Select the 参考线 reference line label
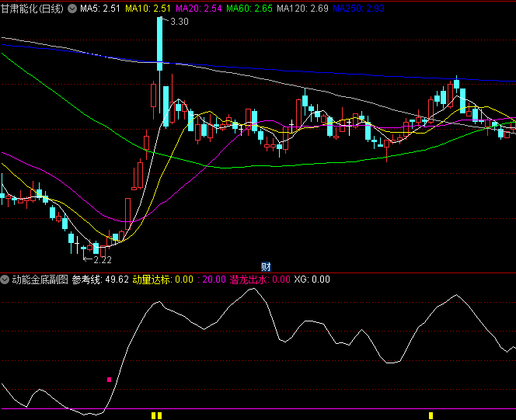The height and width of the screenshot is (420, 516). pyautogui.click(x=100, y=279)
